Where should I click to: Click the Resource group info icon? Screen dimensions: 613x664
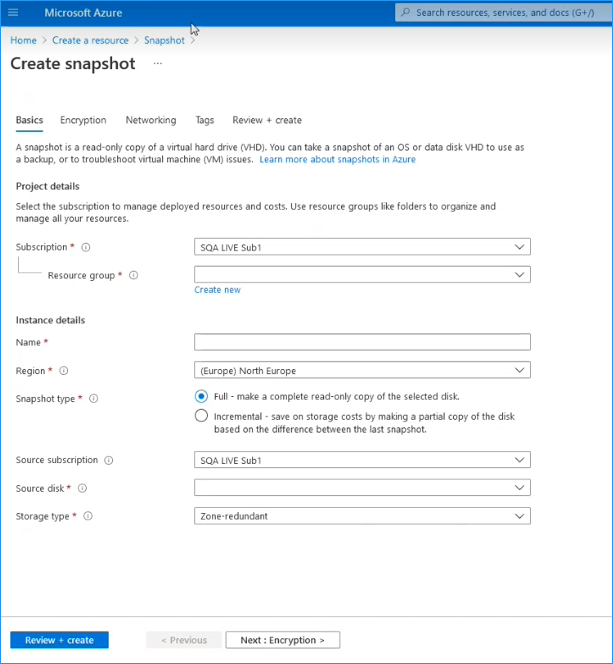tap(133, 275)
